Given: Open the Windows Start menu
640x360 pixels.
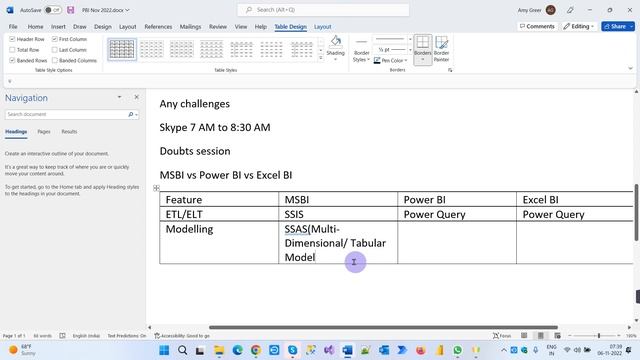Looking at the screenshot, I should click(164, 350).
